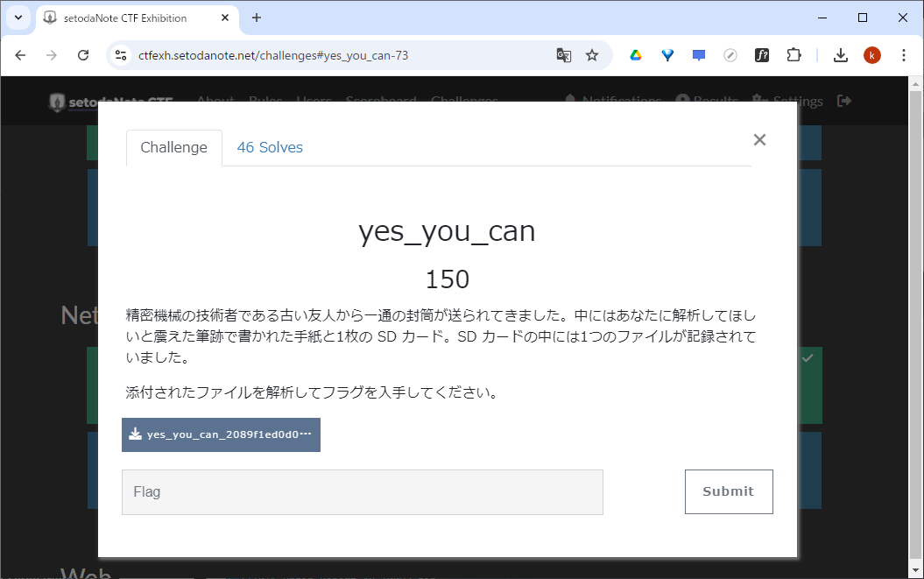The height and width of the screenshot is (579, 924).
Task: Open a new browser tab
Action: 257,18
